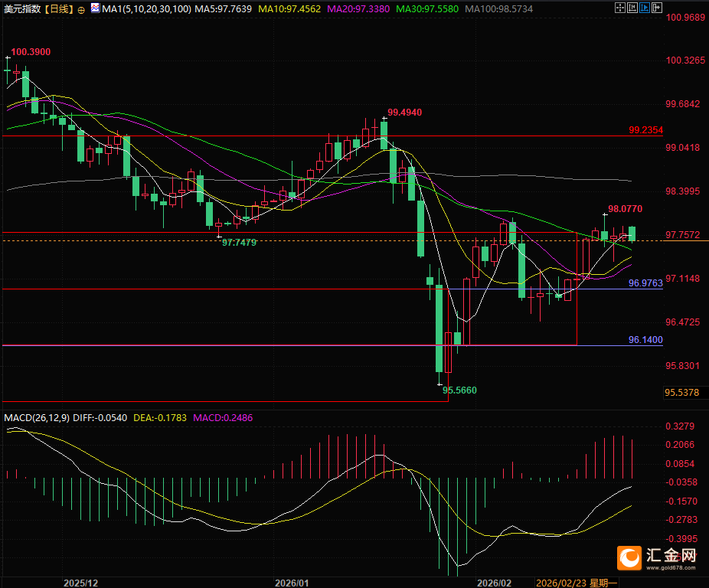Click the 2026/02/23 星期一 date tag
This screenshot has width=709, height=588.
point(577,583)
